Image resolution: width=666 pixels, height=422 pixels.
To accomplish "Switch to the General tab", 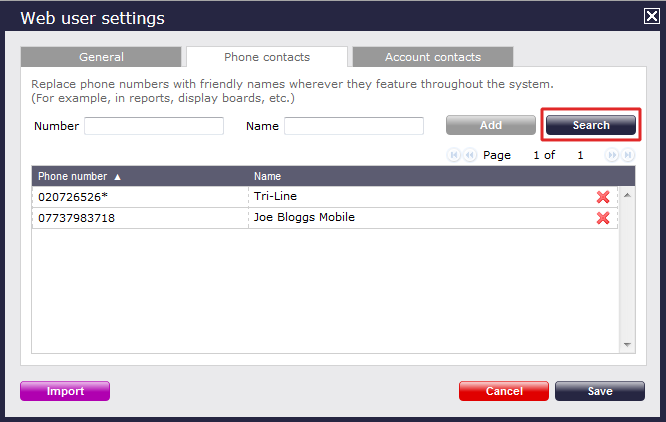I will [x=101, y=57].
